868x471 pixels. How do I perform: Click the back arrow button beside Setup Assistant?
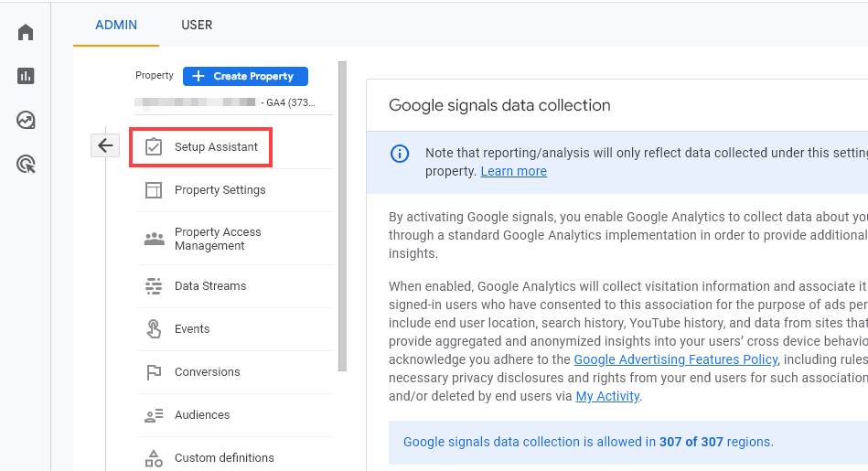(x=105, y=146)
